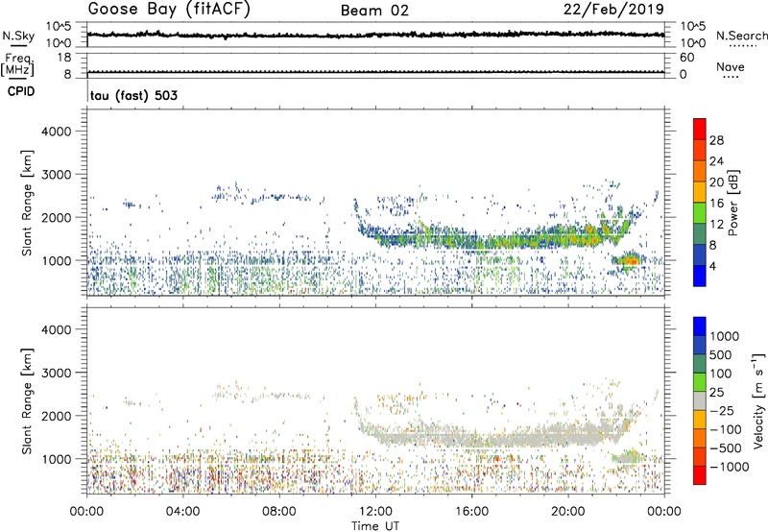Click the date "22/Feb/2019"
768x532 pixels.
(x=613, y=10)
